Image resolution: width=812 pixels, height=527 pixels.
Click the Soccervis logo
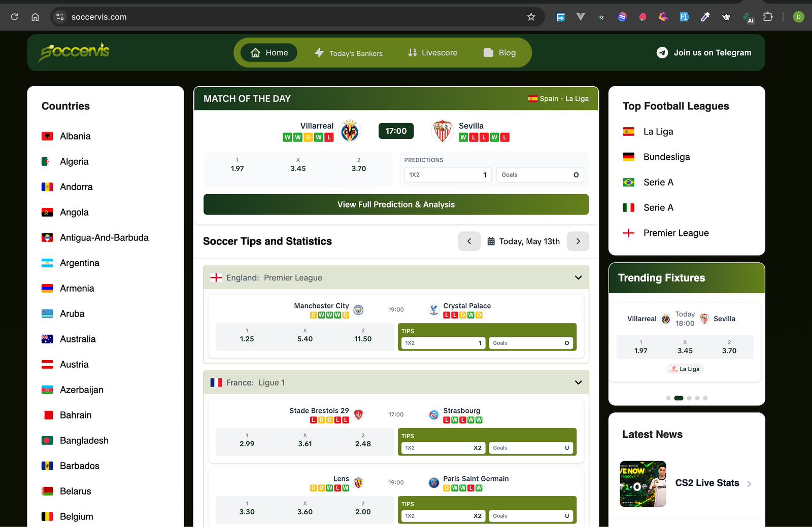tap(75, 52)
